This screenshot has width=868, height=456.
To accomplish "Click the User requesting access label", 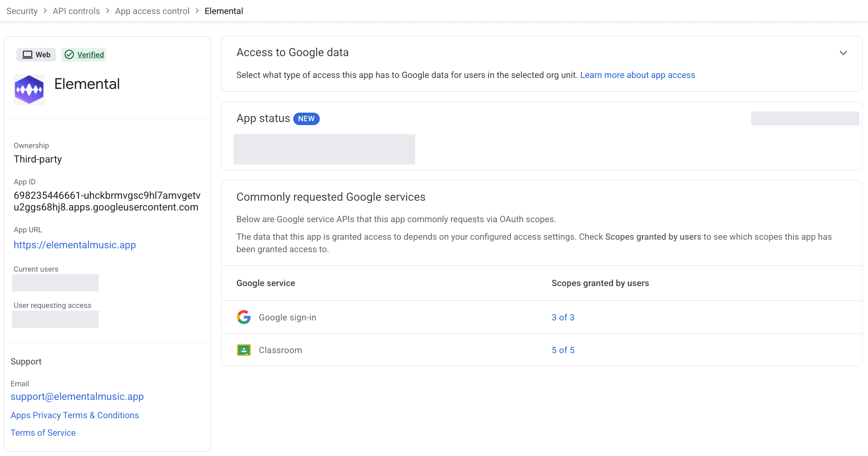I will coord(52,305).
